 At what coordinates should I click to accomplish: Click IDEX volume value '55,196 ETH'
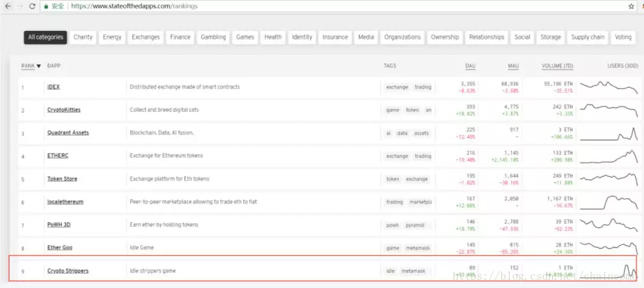tap(559, 84)
